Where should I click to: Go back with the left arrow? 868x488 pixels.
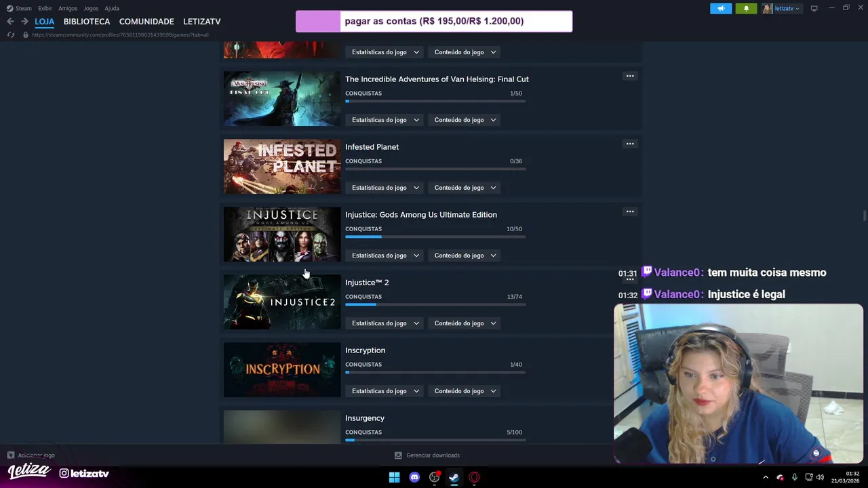point(10,22)
